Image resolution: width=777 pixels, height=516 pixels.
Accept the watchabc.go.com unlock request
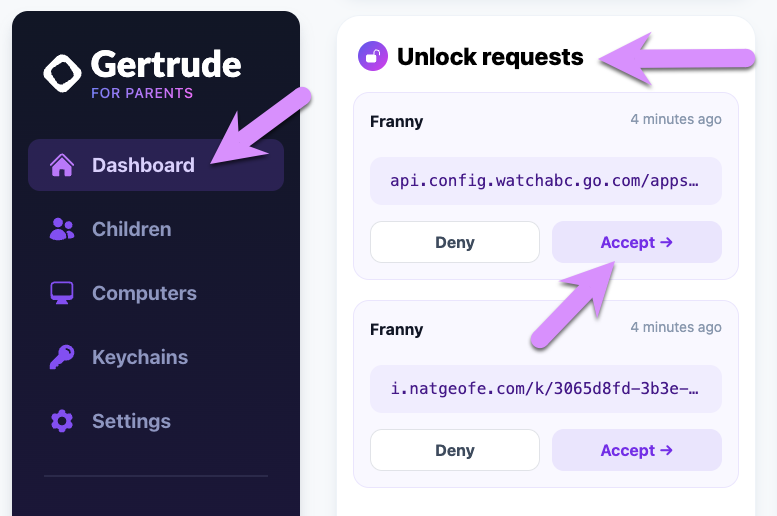(x=637, y=242)
